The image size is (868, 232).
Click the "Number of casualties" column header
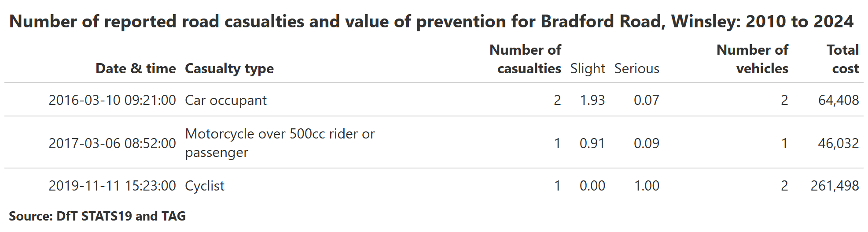pos(525,59)
